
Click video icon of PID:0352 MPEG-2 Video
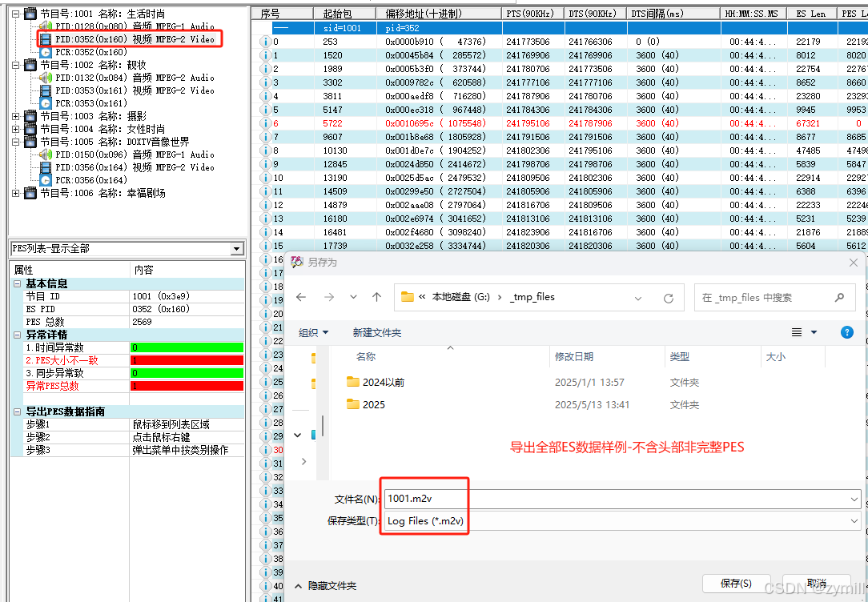coord(46,39)
